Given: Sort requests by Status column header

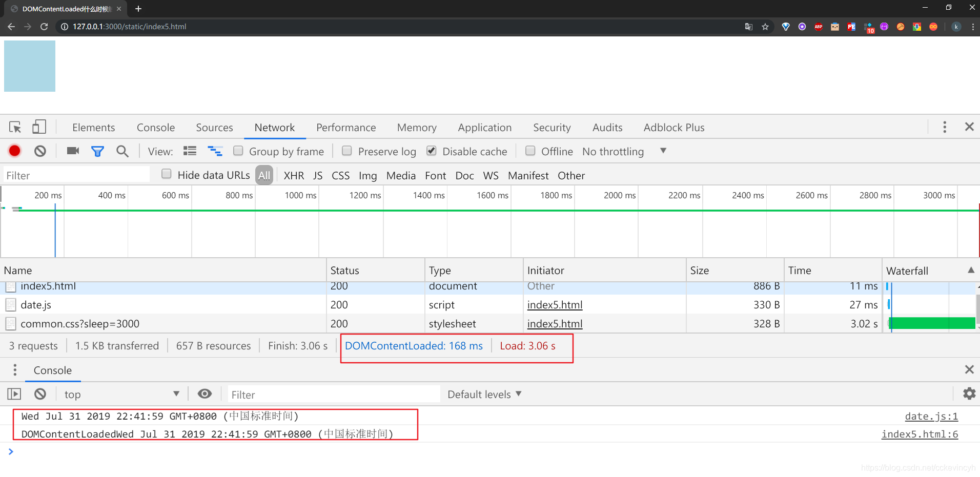Looking at the screenshot, I should point(376,270).
